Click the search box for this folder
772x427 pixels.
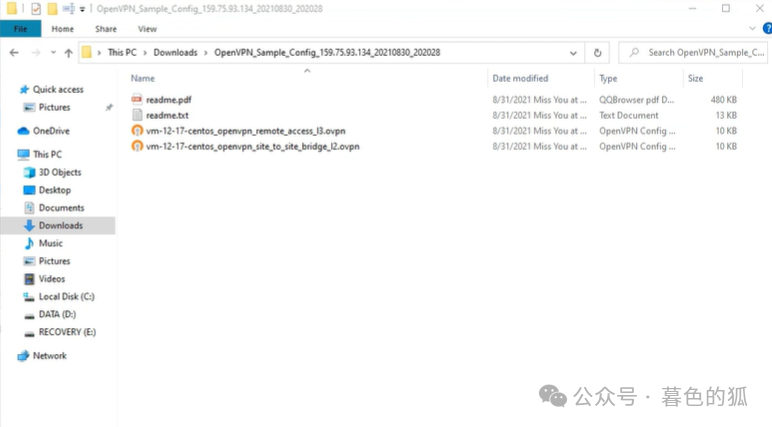(x=700, y=52)
